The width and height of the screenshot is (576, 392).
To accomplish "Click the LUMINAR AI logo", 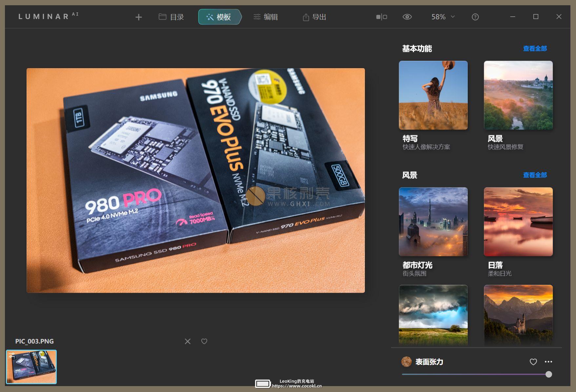I will click(x=49, y=16).
